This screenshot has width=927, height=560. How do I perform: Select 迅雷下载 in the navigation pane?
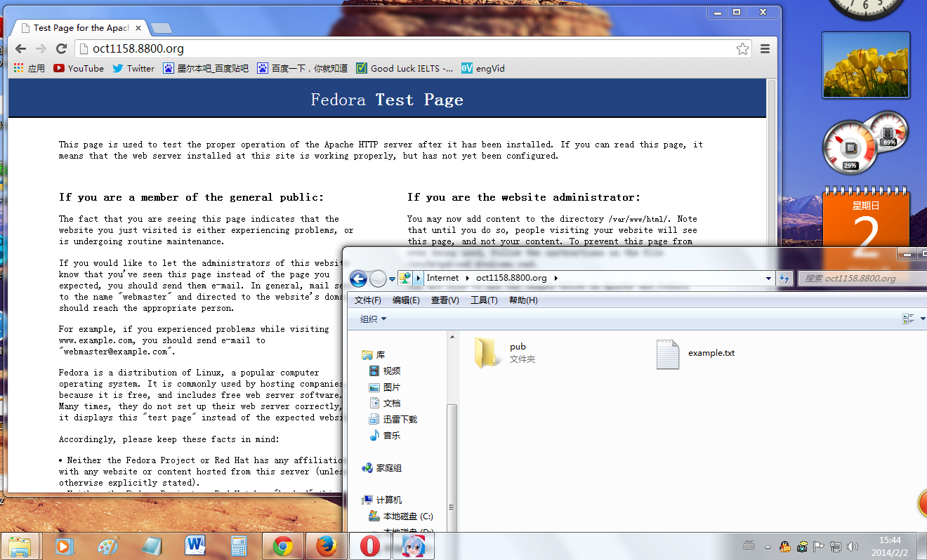tap(400, 419)
